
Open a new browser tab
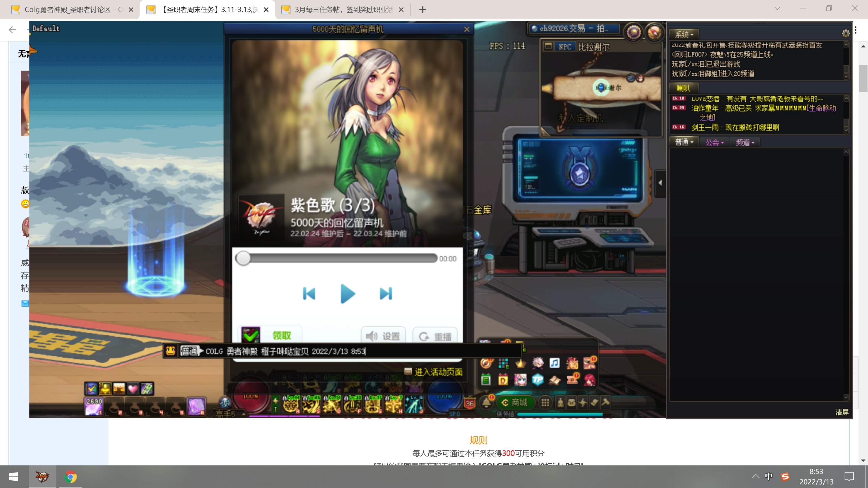pyautogui.click(x=422, y=9)
